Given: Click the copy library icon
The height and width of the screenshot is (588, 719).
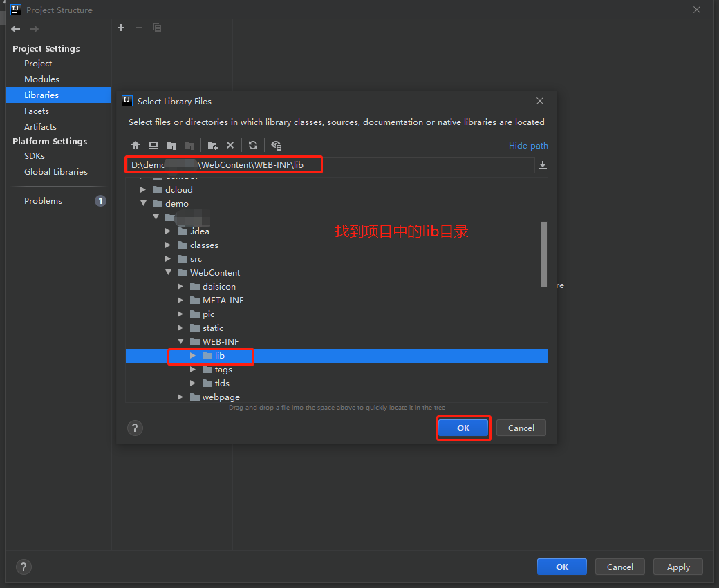Looking at the screenshot, I should 157,28.
